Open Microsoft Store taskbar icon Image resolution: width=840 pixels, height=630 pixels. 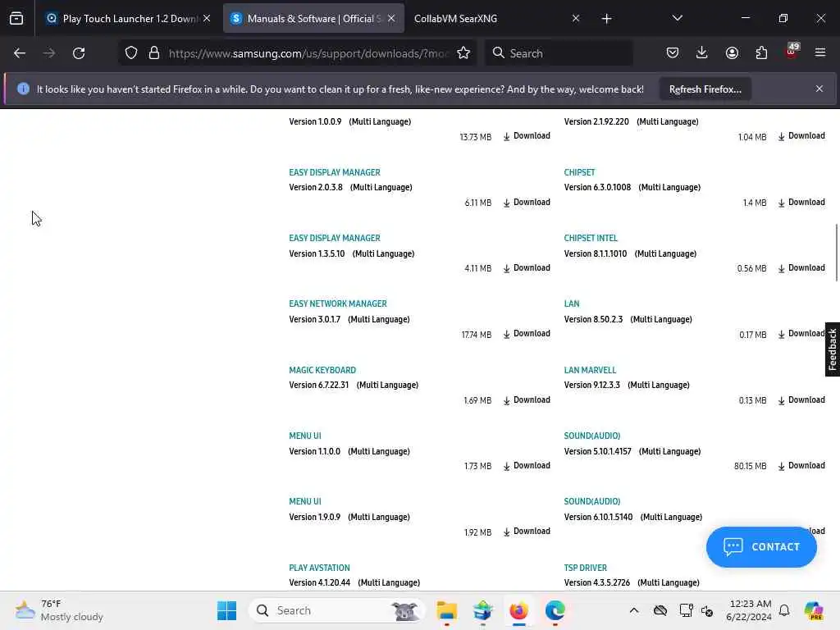(x=482, y=610)
